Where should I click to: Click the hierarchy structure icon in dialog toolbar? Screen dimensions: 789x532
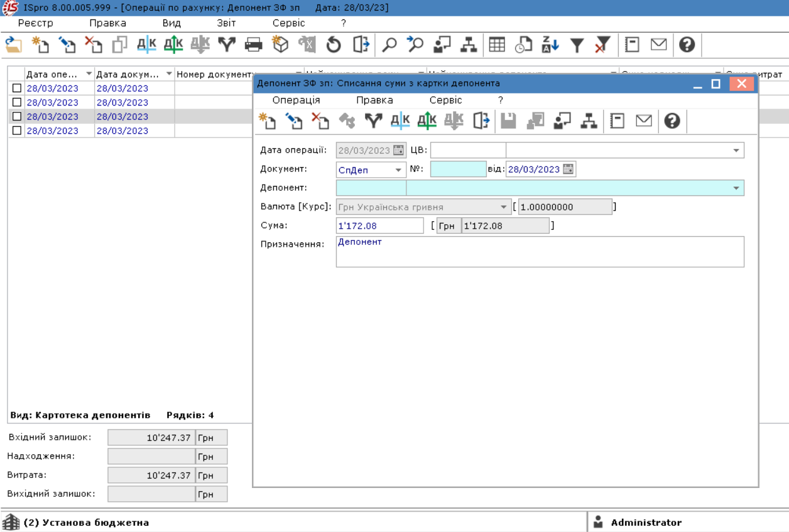coord(589,121)
